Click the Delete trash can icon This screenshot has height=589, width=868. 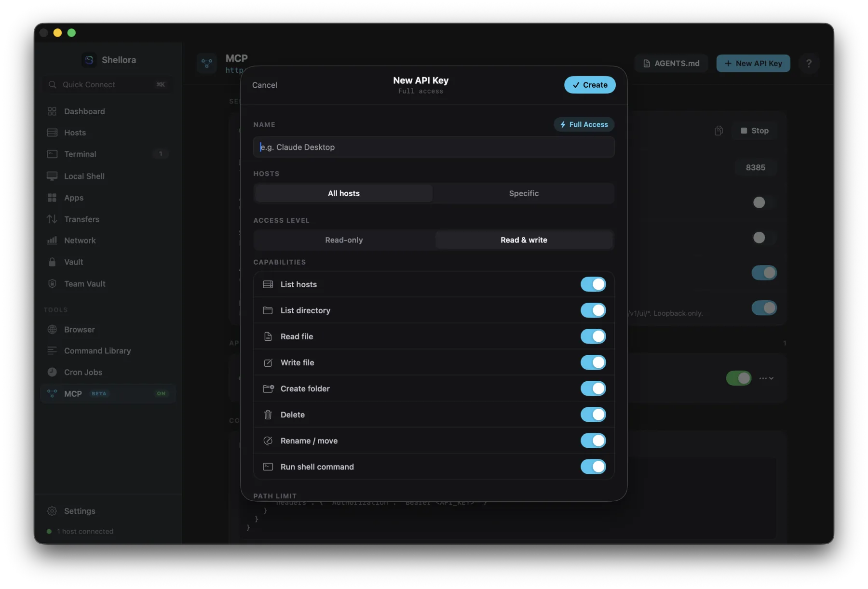tap(268, 415)
